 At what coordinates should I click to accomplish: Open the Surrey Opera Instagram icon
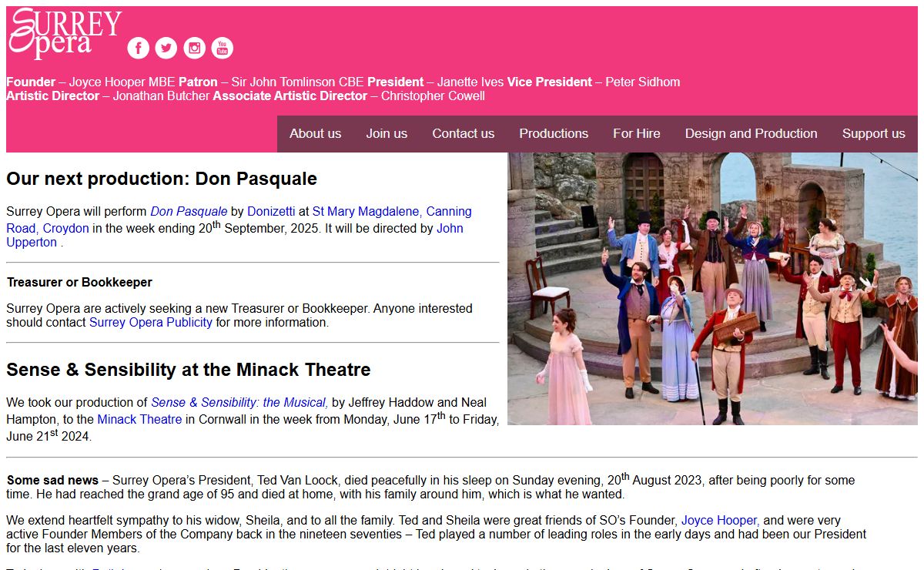coord(194,48)
